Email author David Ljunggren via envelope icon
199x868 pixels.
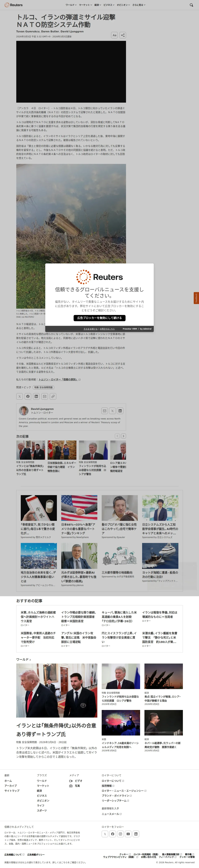click(x=105, y=411)
